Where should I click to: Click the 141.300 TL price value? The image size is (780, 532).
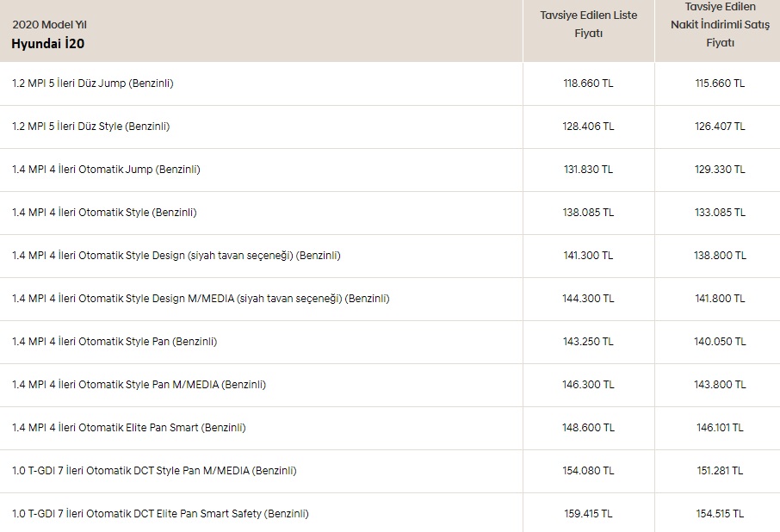(588, 256)
